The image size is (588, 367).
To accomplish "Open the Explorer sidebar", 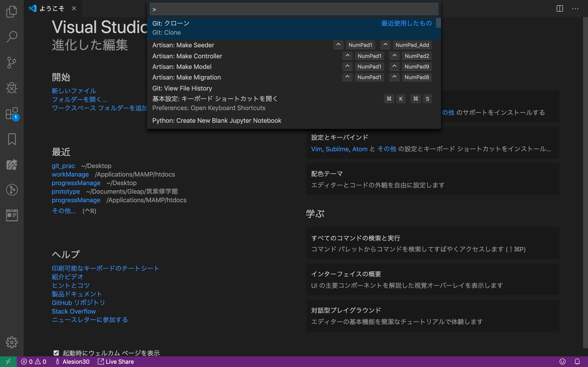I will (11, 11).
